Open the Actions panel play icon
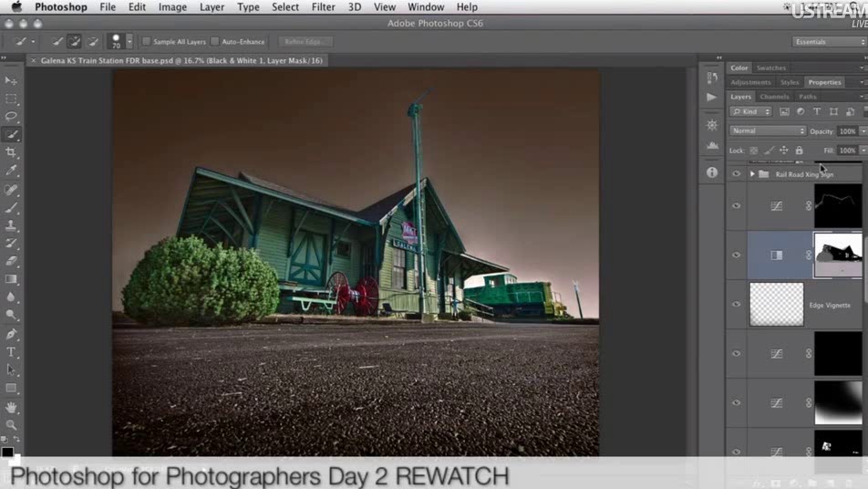The image size is (868, 489). 712,98
